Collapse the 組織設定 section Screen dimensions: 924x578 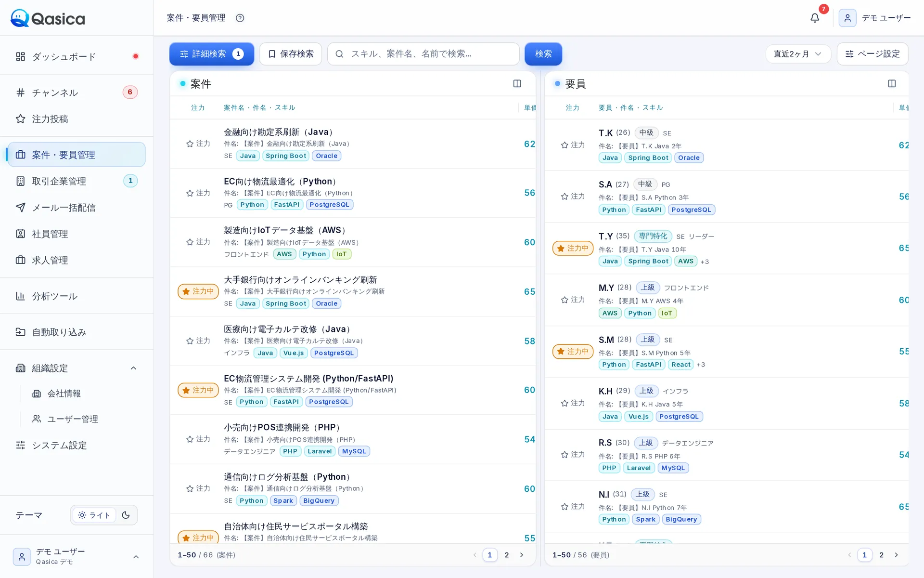(x=134, y=368)
